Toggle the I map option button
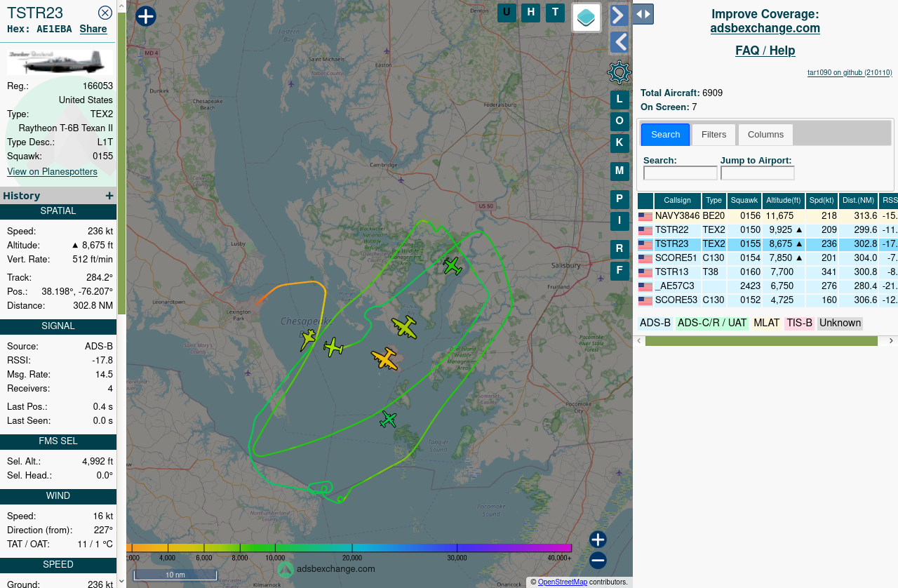 (619, 221)
